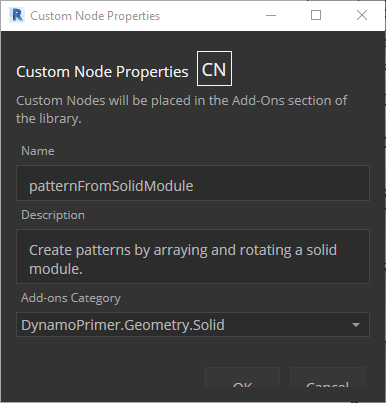Image resolution: width=386 pixels, height=403 pixels.
Task: Open the Add-ons Category combo box
Action: coord(193,325)
